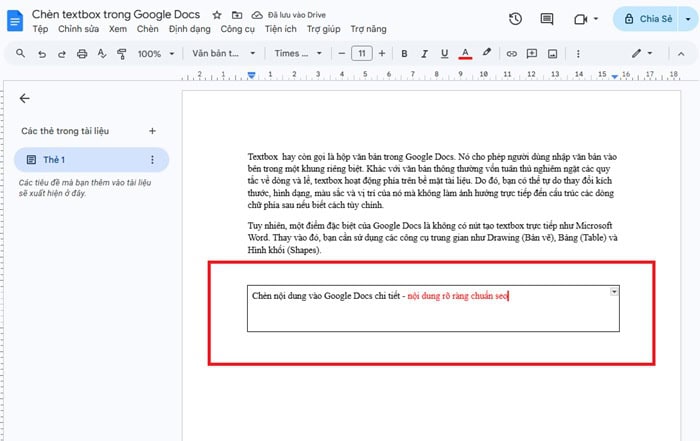Open the comments history icon
Viewport: 700px width, 441px height.
coord(546,19)
